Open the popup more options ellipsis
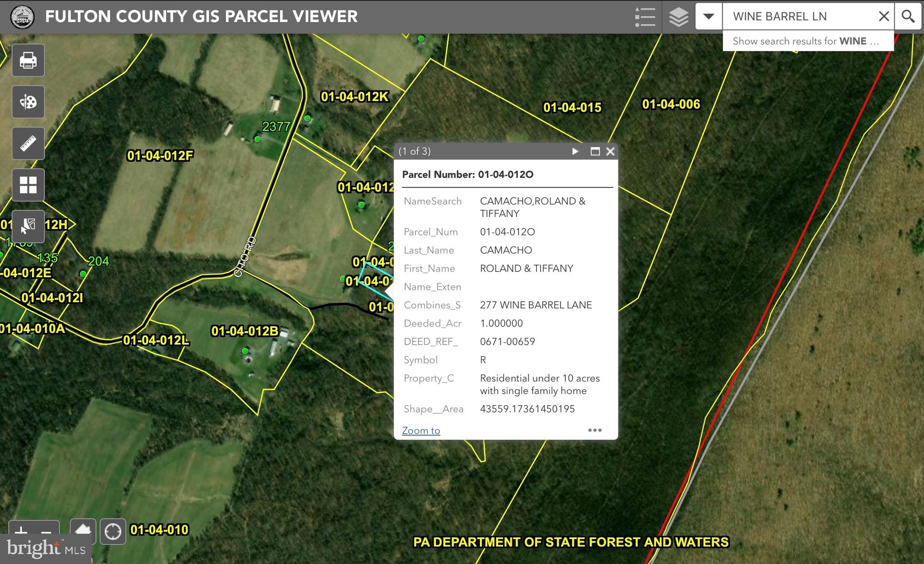This screenshot has width=924, height=564. point(595,430)
